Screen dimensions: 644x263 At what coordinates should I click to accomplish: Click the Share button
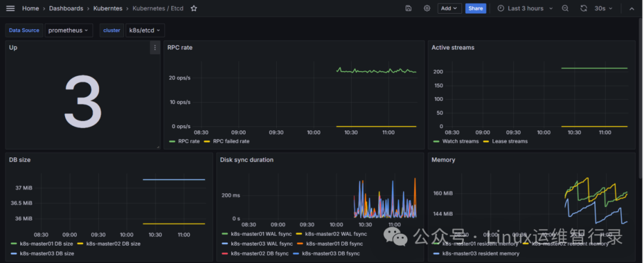click(x=476, y=8)
